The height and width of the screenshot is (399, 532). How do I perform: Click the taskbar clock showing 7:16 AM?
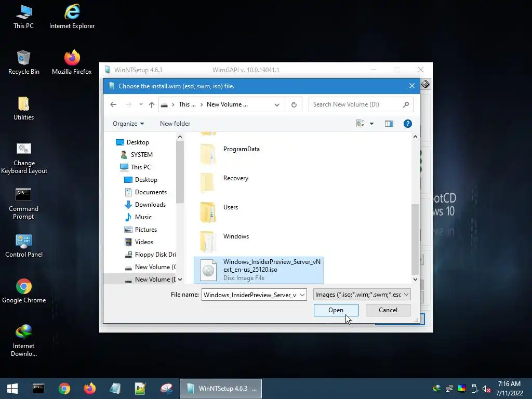tap(509, 389)
